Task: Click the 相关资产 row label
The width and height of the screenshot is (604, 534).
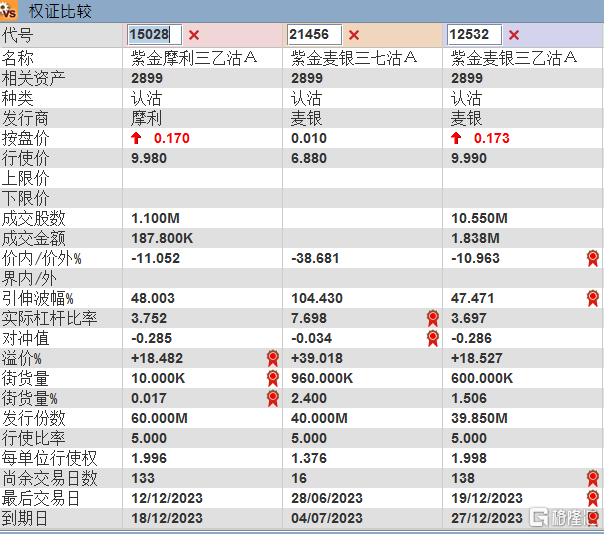Action: click(34, 79)
